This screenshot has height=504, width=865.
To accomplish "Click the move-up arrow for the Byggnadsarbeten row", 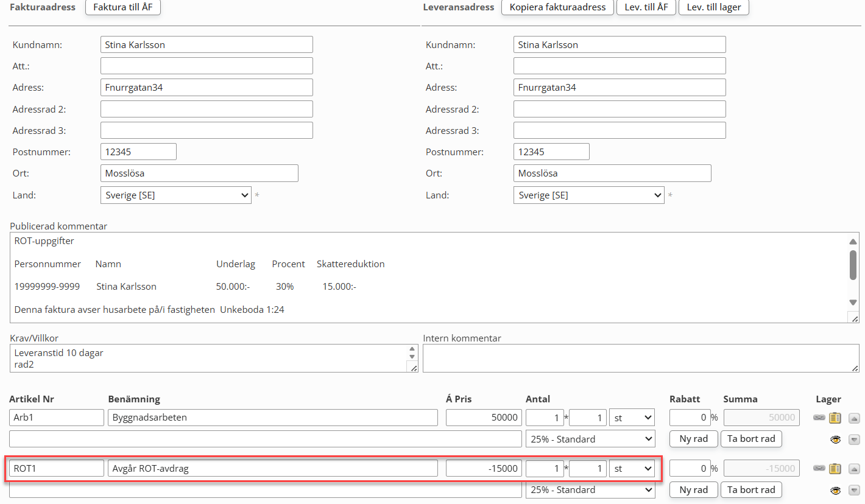I will 854,418.
